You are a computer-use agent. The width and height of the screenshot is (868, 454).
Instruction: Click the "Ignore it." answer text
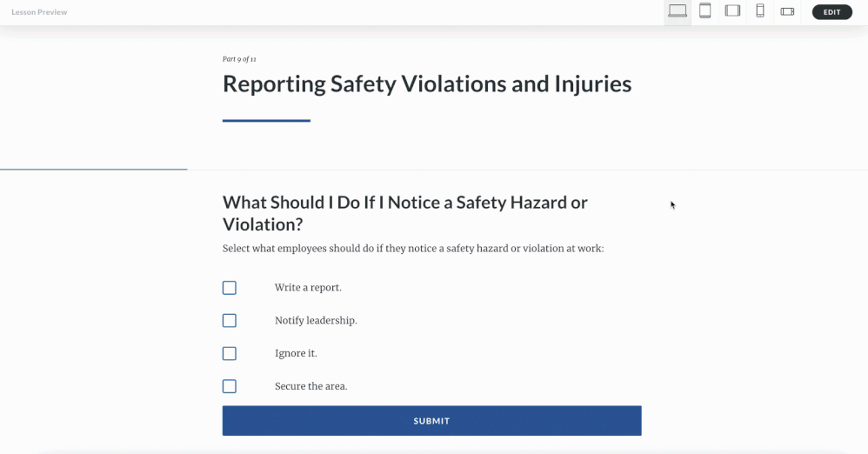[296, 354]
